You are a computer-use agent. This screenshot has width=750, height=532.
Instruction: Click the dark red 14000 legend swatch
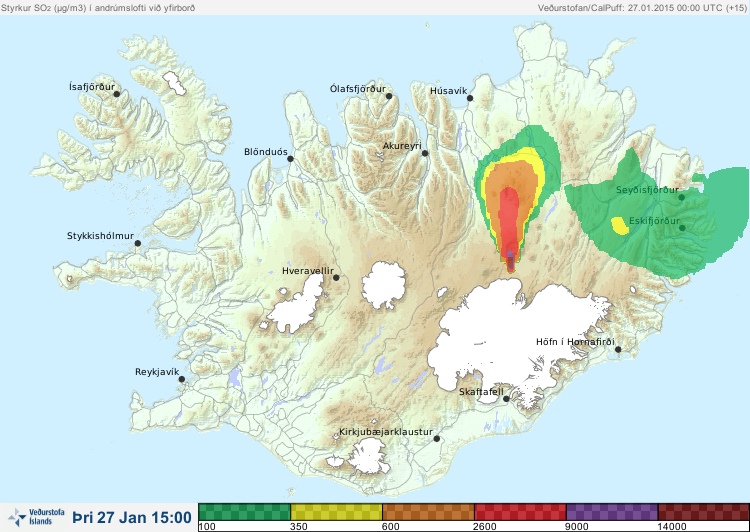coord(704,512)
